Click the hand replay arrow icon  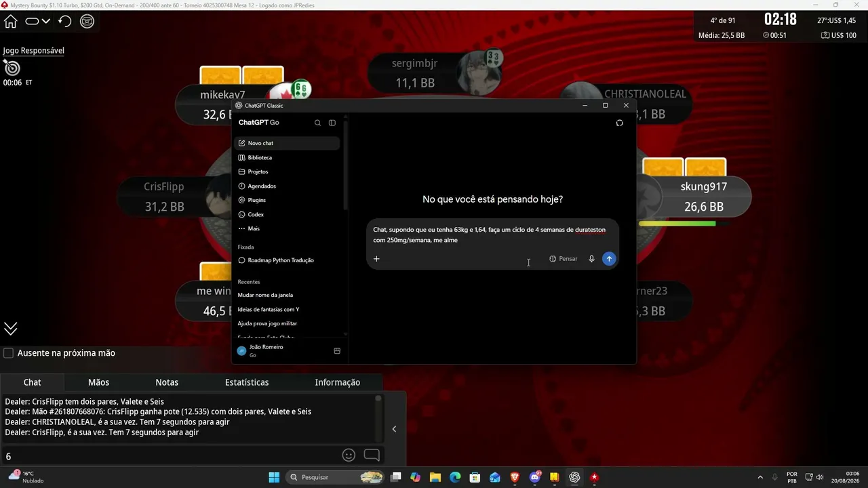[x=64, y=21]
